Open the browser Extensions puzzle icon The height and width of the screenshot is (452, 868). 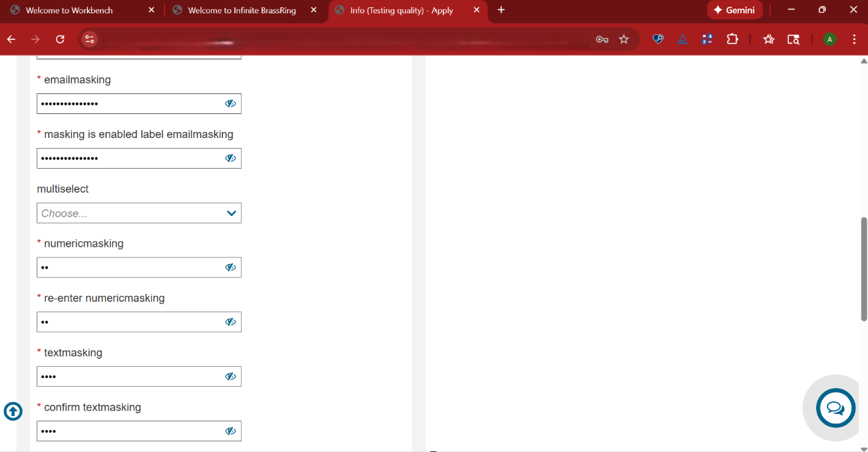coord(732,39)
